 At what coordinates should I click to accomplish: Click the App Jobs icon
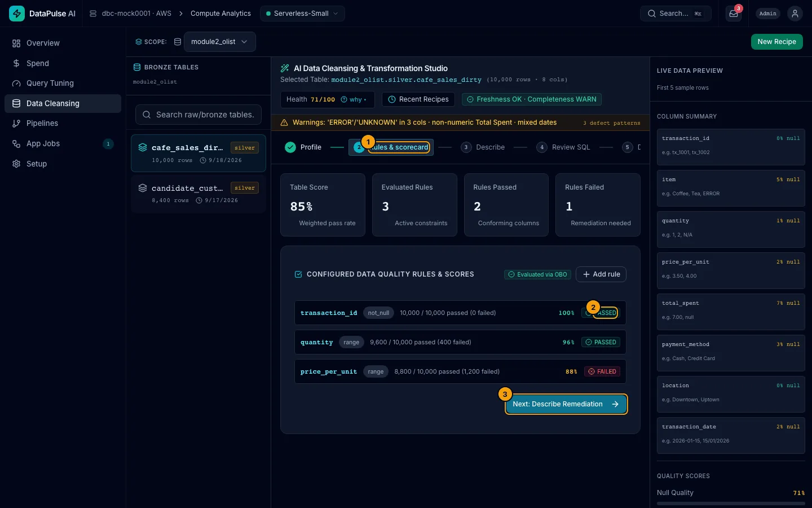click(16, 144)
